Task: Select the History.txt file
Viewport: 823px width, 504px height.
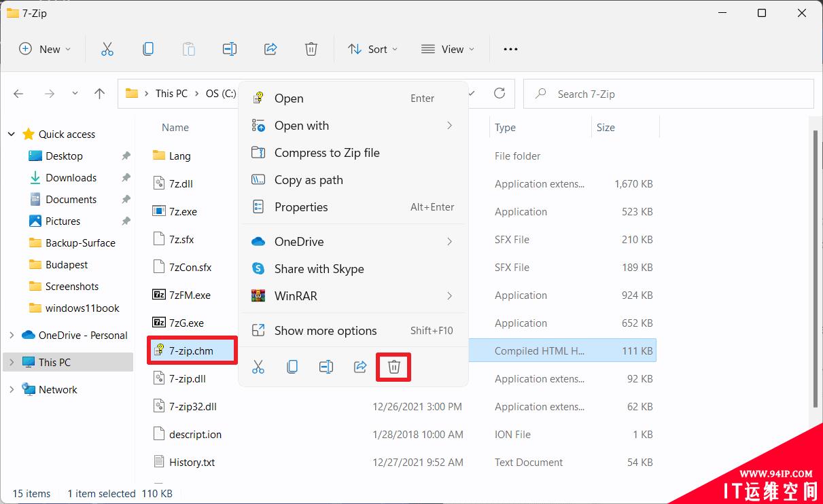Action: pos(192,463)
